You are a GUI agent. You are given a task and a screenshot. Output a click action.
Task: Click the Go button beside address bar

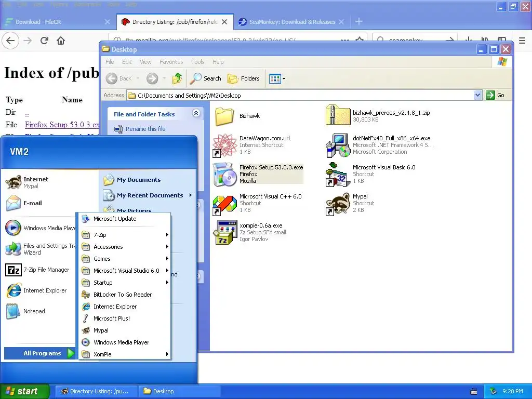495,96
